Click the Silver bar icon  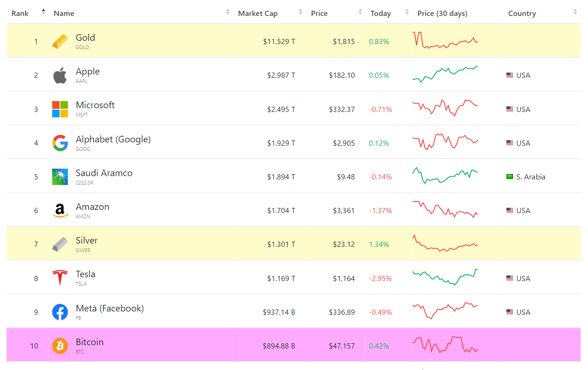pos(60,244)
